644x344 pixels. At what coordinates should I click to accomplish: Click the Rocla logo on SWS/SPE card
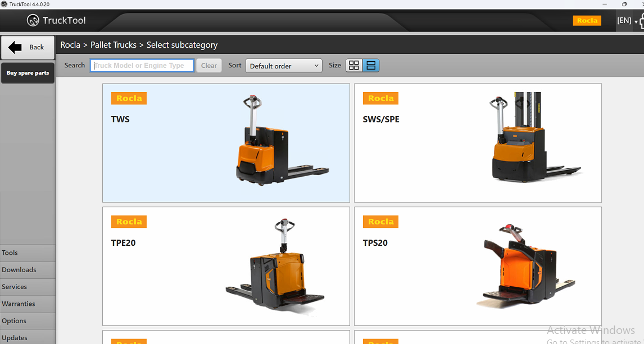coord(381,98)
